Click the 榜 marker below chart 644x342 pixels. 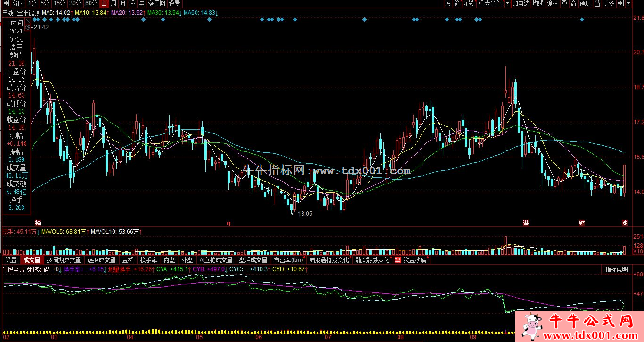[38, 223]
